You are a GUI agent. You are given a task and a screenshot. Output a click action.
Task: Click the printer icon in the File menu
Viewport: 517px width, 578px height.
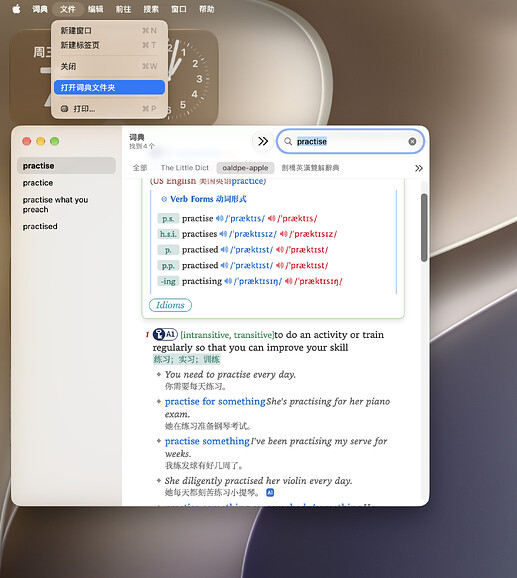(x=64, y=109)
